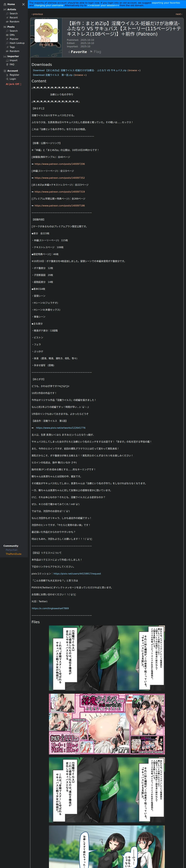186x868 pixels.
Task: Open ThePornDude community link
Action: coord(13,554)
